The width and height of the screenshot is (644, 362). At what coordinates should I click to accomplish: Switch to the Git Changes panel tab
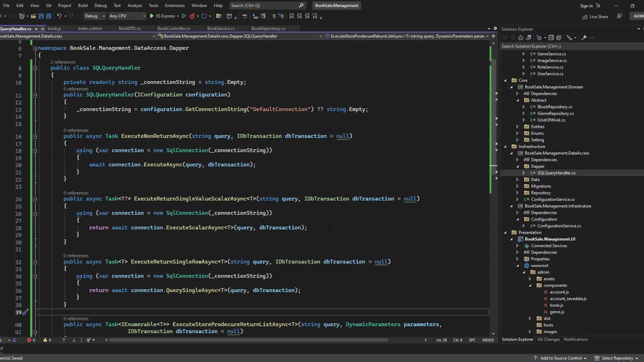point(548,339)
